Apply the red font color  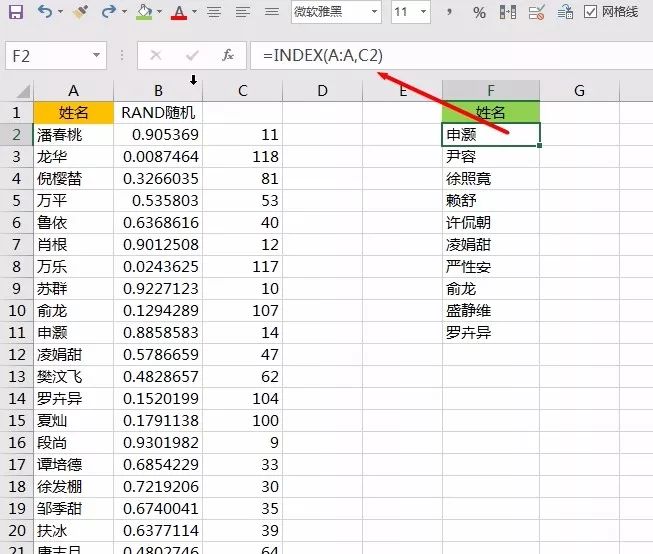[x=179, y=12]
